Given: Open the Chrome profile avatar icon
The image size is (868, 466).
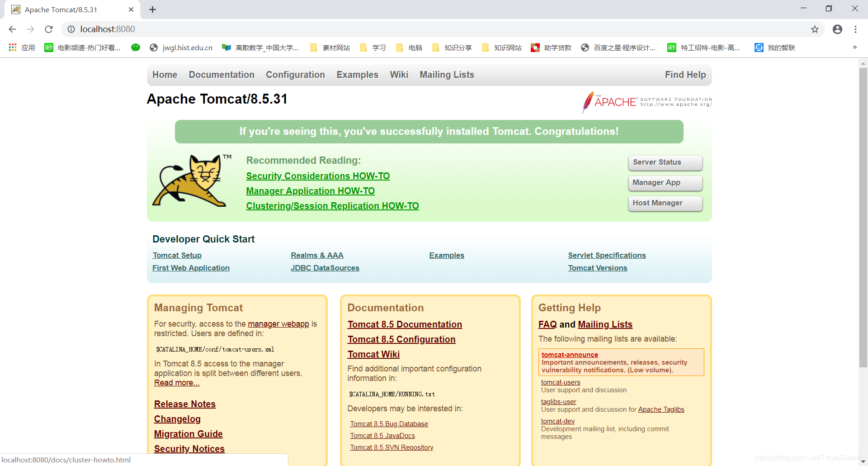Looking at the screenshot, I should pos(837,29).
